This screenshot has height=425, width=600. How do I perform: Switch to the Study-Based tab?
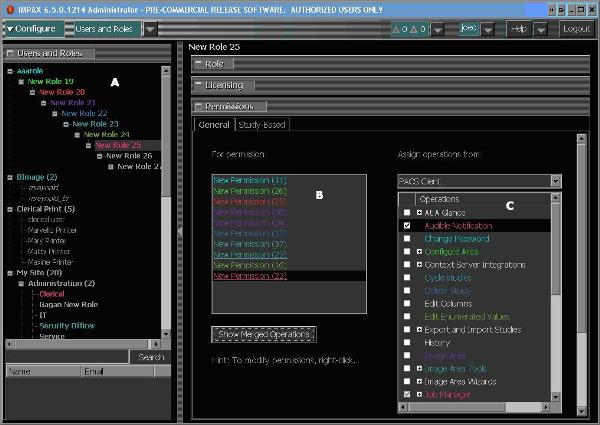[x=262, y=125]
